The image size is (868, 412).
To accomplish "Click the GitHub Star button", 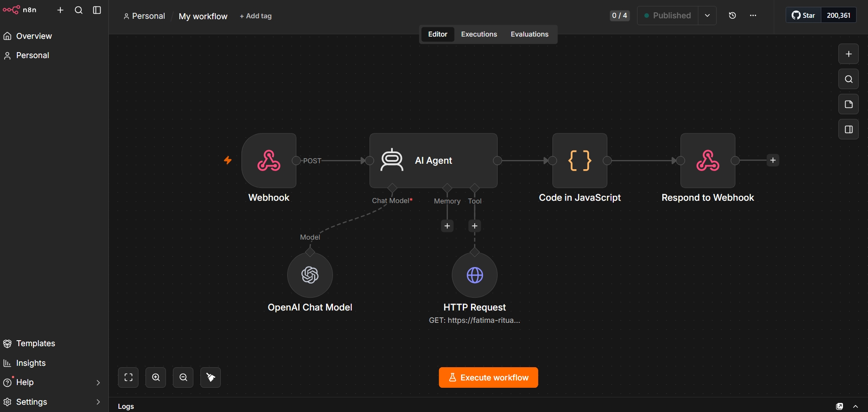I will pyautogui.click(x=804, y=16).
